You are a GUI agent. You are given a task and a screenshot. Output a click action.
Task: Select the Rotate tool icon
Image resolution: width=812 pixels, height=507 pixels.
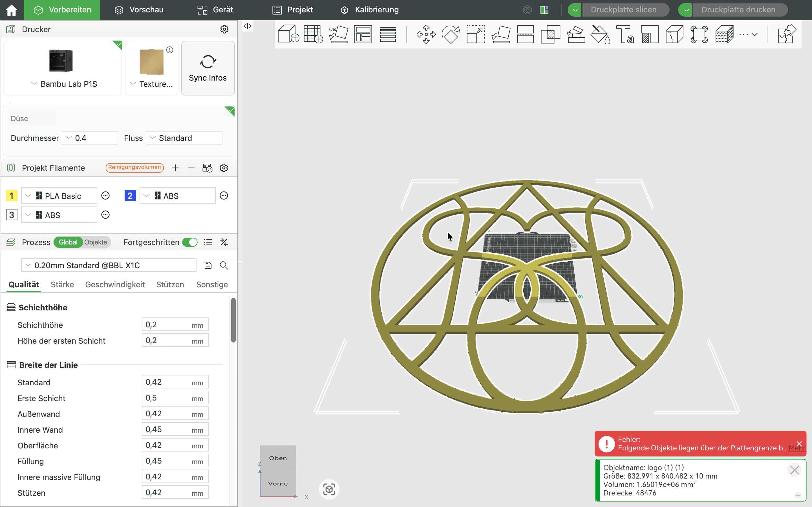(x=451, y=34)
